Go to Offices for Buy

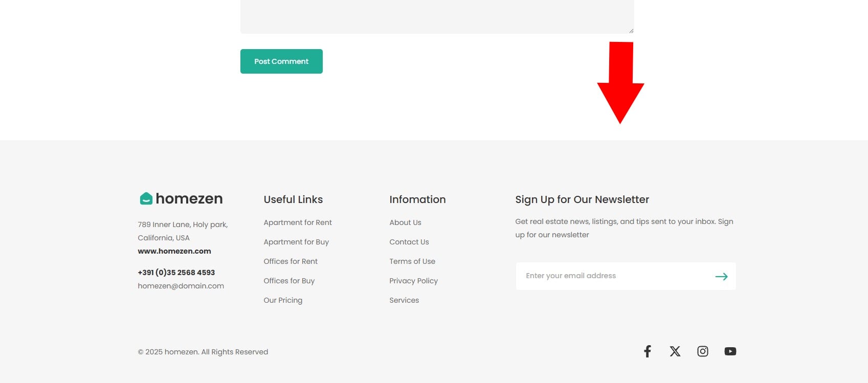coord(288,281)
